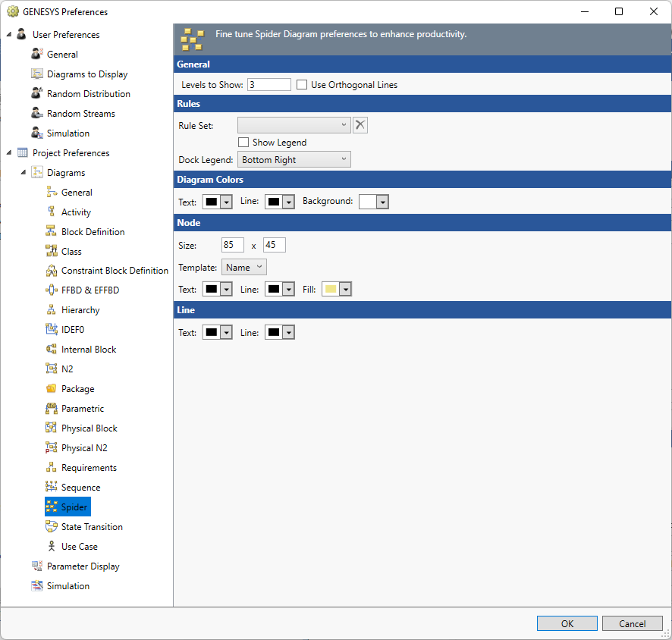This screenshot has height=640, width=672.
Task: Collapse the Project Preferences tree node
Action: point(9,153)
